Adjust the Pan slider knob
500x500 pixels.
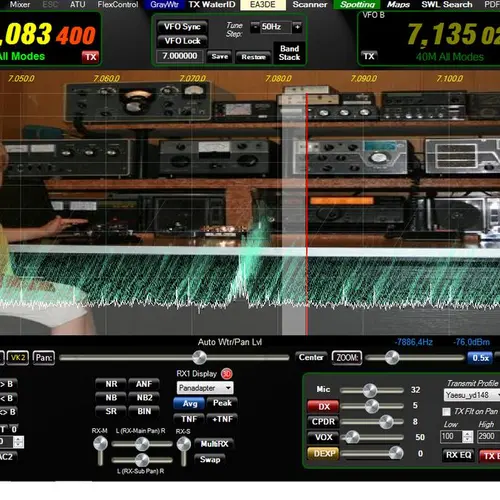[x=199, y=358]
